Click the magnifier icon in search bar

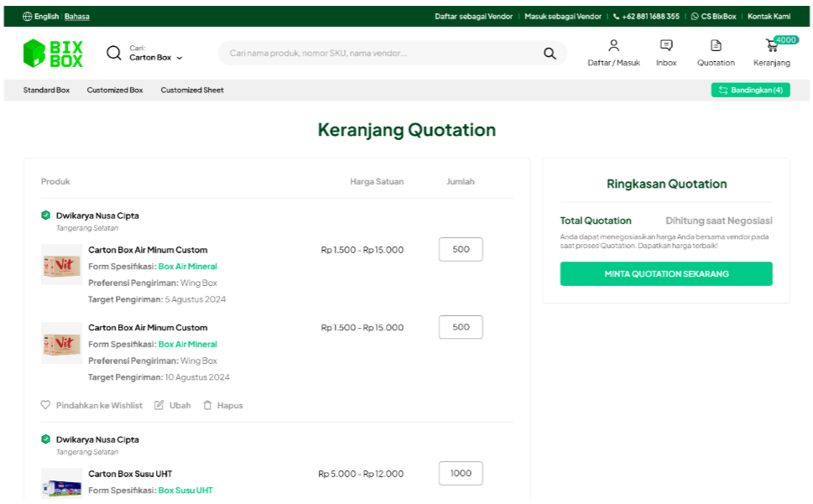550,54
